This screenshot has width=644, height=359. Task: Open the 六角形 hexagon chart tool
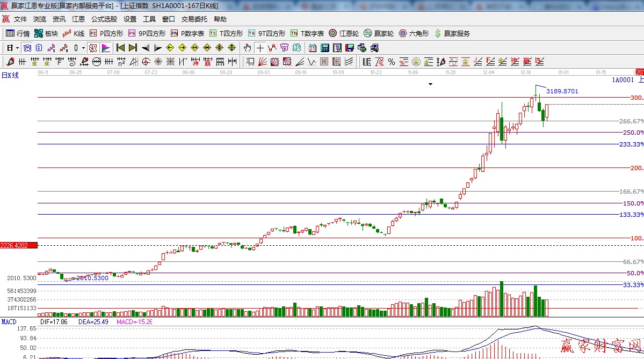coord(414,33)
